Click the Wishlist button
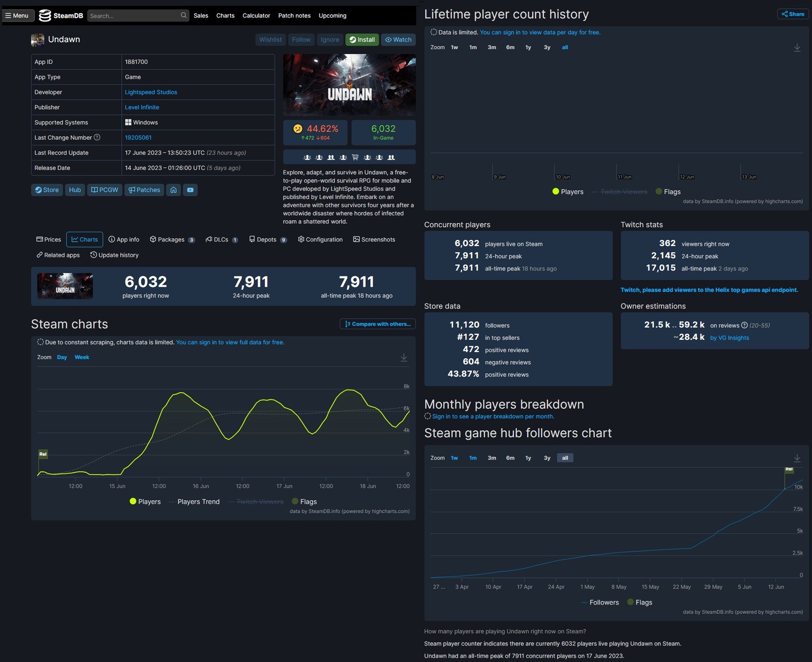 (270, 40)
